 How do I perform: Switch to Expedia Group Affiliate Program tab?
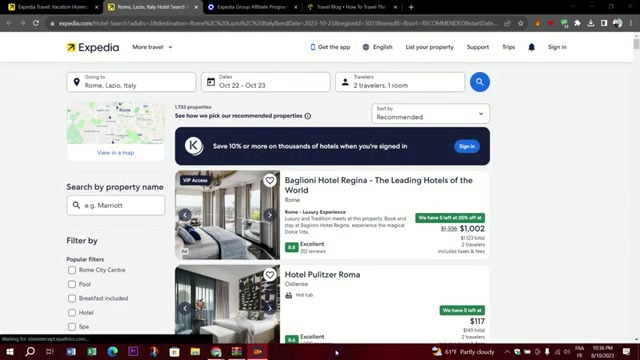(252, 7)
